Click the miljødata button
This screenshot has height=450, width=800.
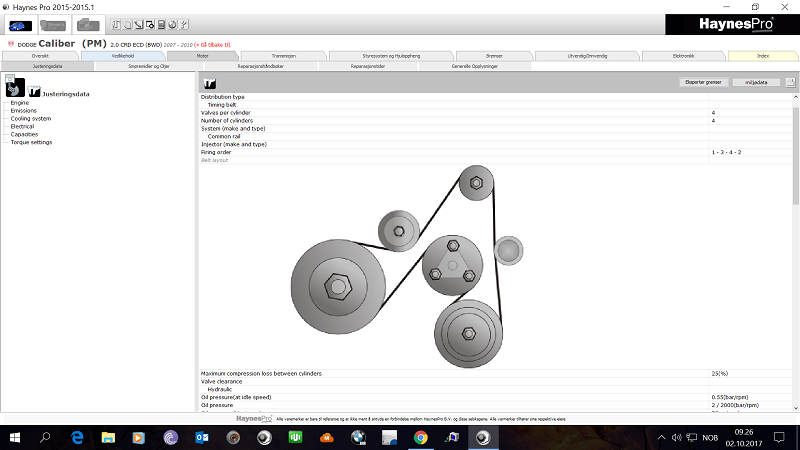coord(756,82)
